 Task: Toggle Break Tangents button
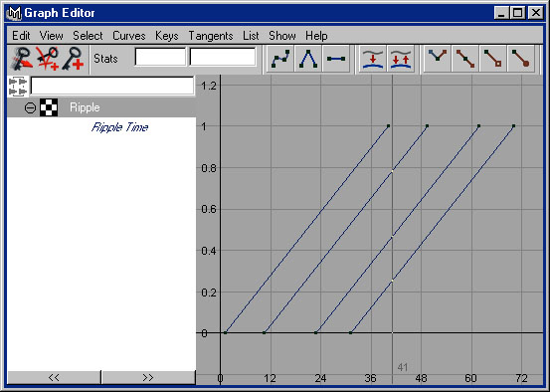click(438, 59)
